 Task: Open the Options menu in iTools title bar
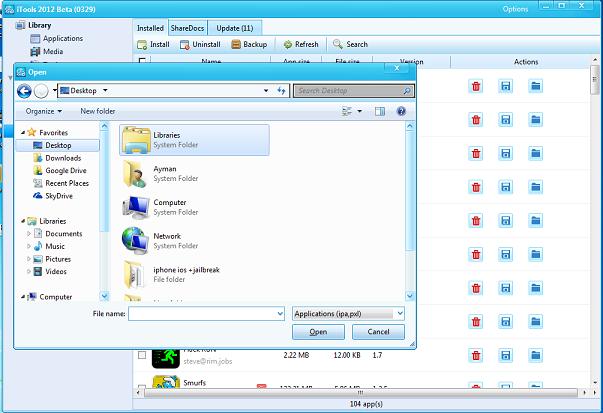pos(515,9)
